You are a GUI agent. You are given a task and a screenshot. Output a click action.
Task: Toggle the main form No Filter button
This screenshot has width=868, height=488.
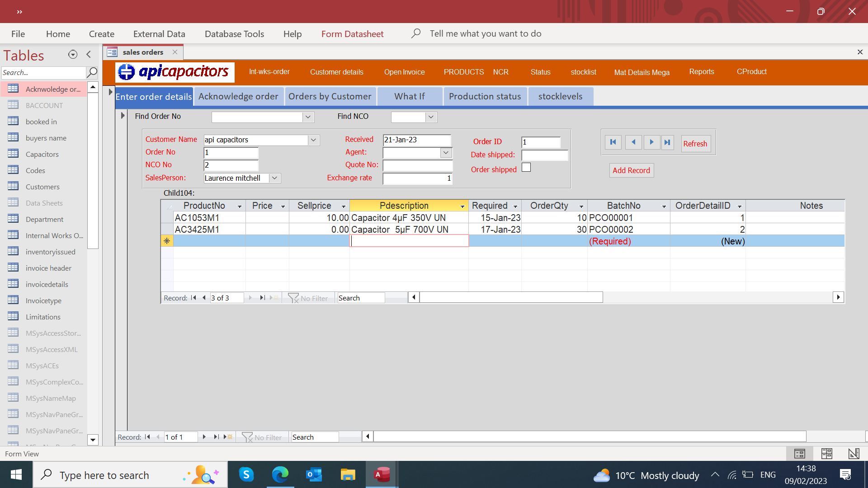point(262,437)
